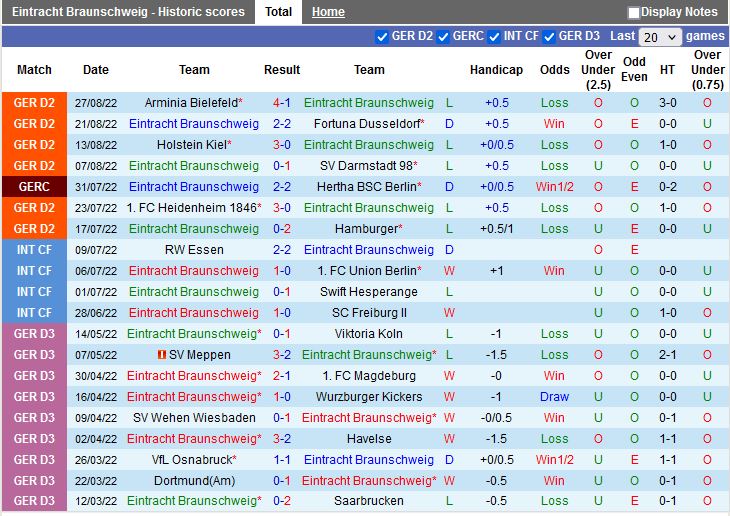Click the -0/0.5 handicap on 09/04/22 row
This screenshot has width=730, height=516.
[496, 418]
